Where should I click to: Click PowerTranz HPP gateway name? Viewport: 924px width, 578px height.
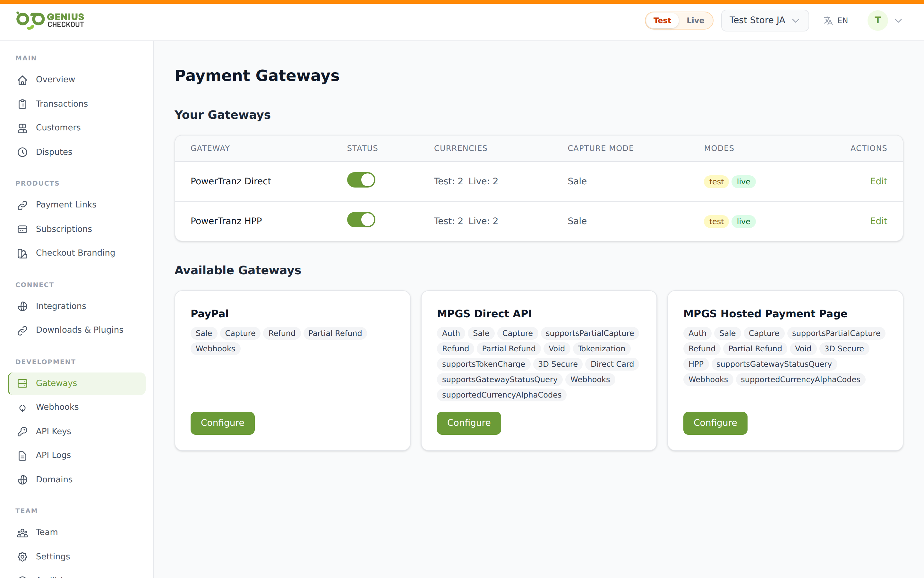coord(226,221)
